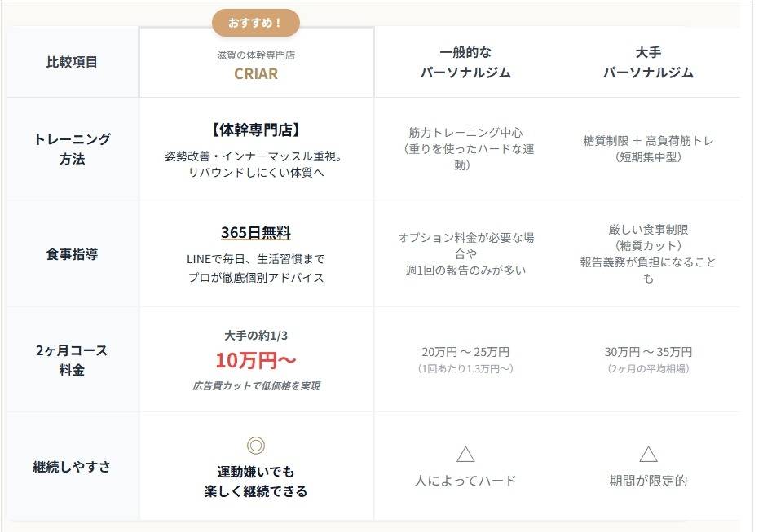Click the 広告費カットで低価格を実現 note
The height and width of the screenshot is (532, 763).
pyautogui.click(x=256, y=385)
